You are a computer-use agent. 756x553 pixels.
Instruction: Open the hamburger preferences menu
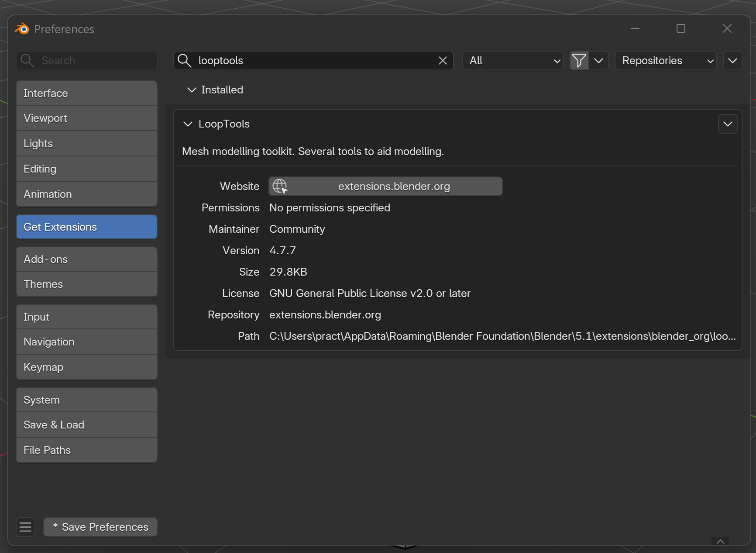25,527
